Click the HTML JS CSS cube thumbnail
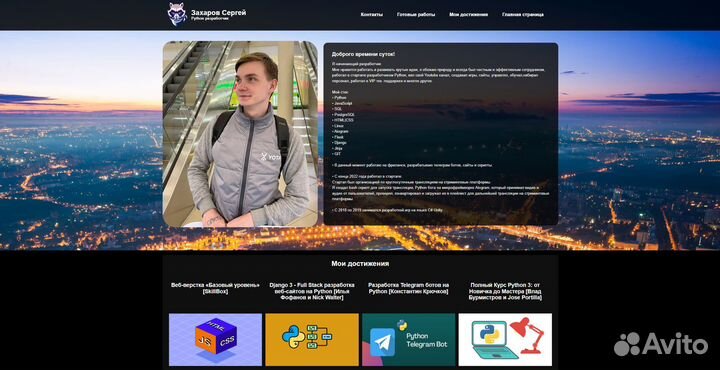 coord(215,340)
